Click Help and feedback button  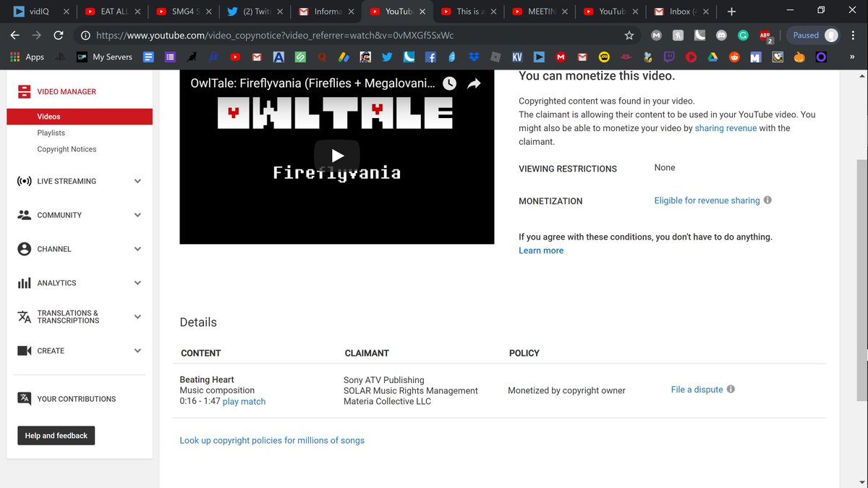click(56, 436)
